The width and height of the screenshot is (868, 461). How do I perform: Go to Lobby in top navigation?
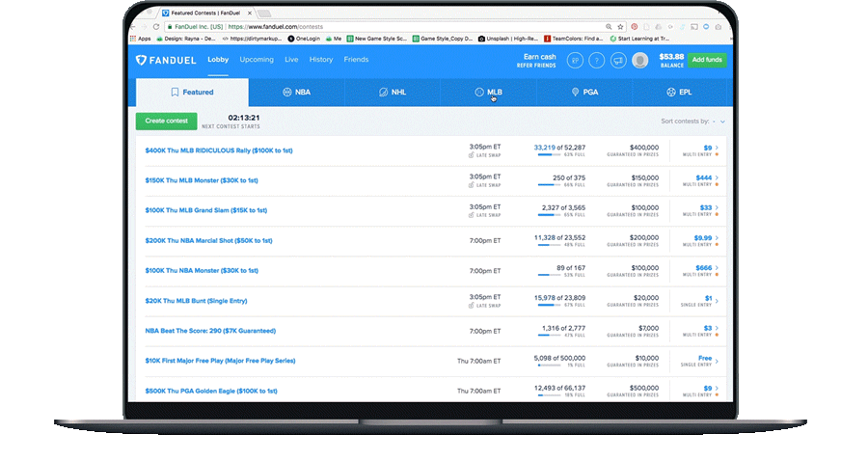click(x=218, y=60)
